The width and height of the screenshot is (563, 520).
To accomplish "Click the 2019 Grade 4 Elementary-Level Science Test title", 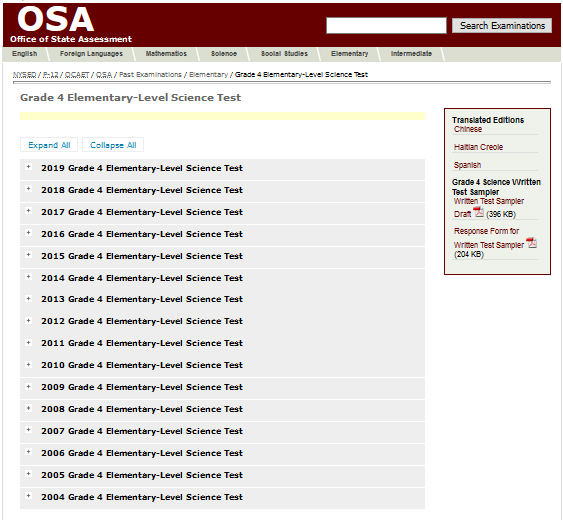I will click(x=142, y=168).
